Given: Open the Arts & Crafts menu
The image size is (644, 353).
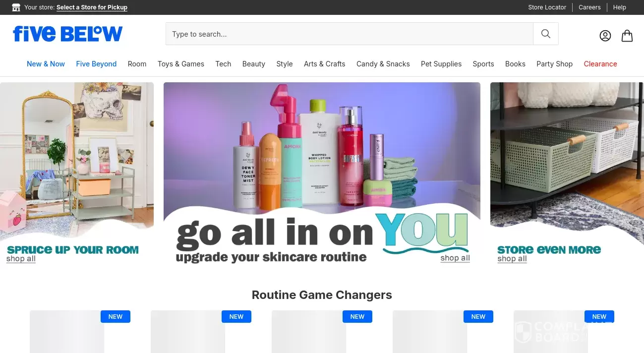Looking at the screenshot, I should tap(325, 64).
